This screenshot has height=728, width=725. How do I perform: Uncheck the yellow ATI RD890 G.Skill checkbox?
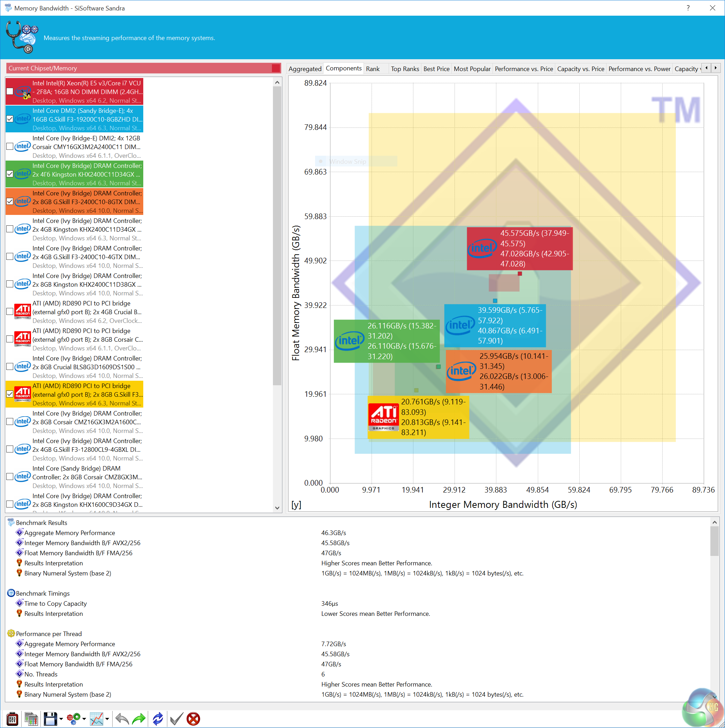click(x=10, y=394)
